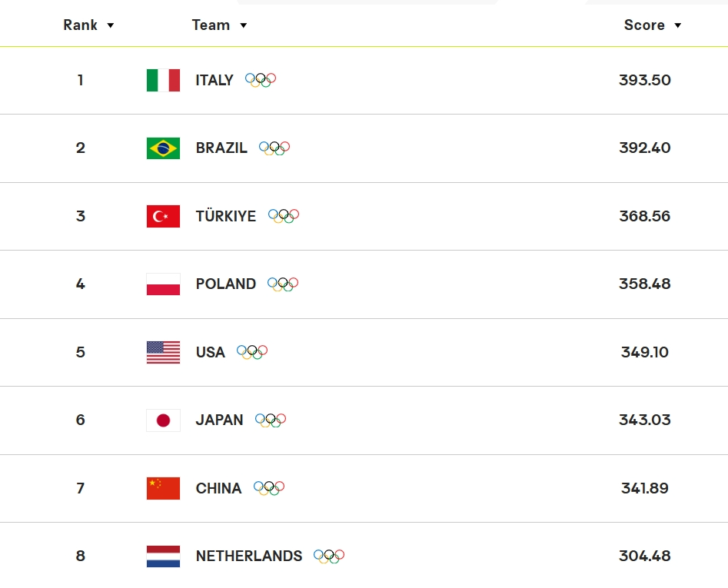Viewport: 728px width, 588px height.
Task: Click the Brazil flag icon
Action: tap(163, 148)
